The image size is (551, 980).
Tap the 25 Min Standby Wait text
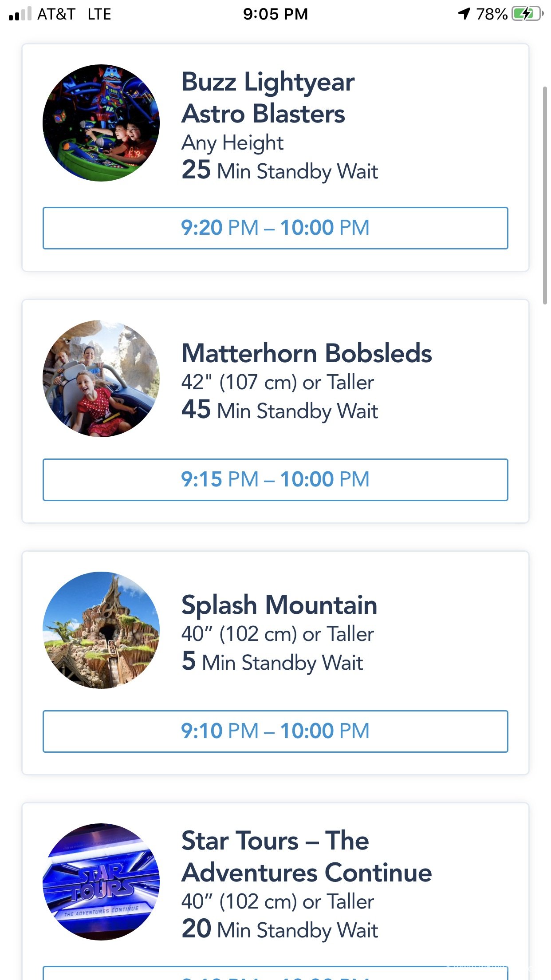pos(280,171)
